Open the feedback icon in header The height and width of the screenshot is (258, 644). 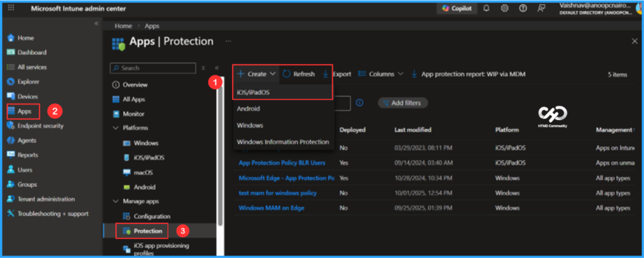[541, 9]
